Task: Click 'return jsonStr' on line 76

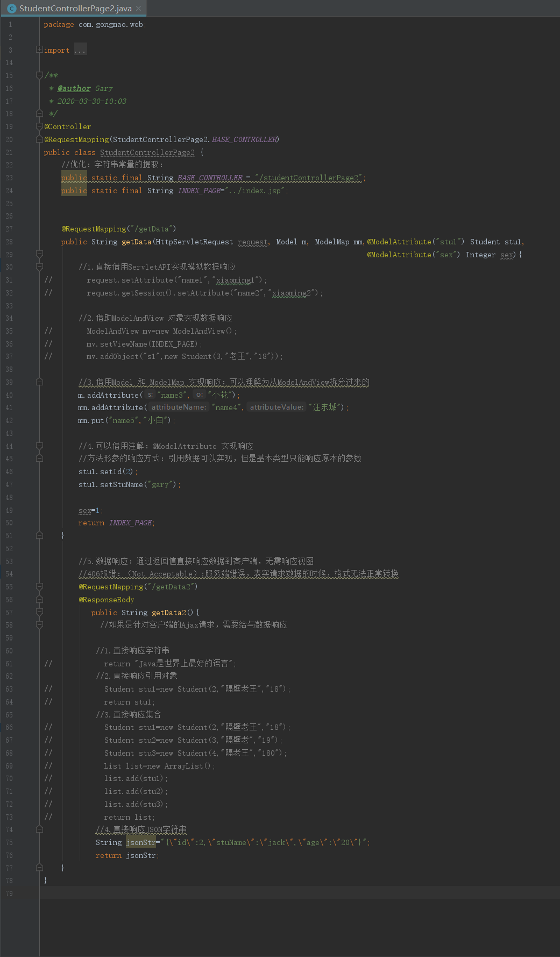Action: pos(127,856)
